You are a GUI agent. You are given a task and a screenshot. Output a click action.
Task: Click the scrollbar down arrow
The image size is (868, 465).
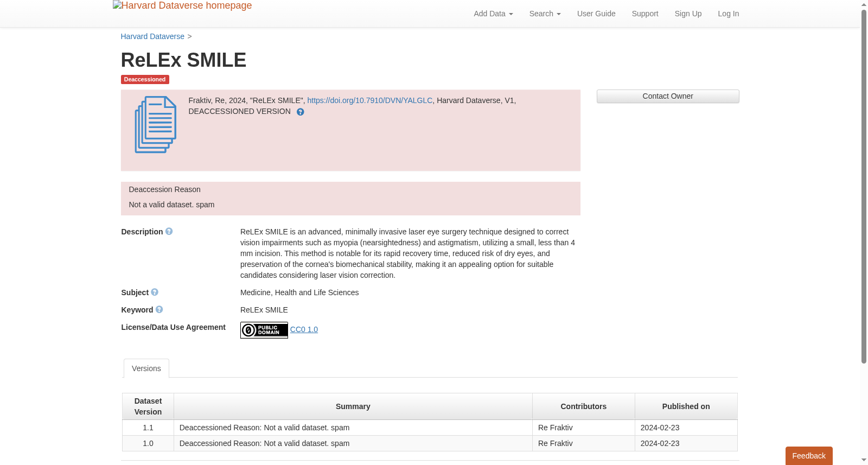point(864,460)
